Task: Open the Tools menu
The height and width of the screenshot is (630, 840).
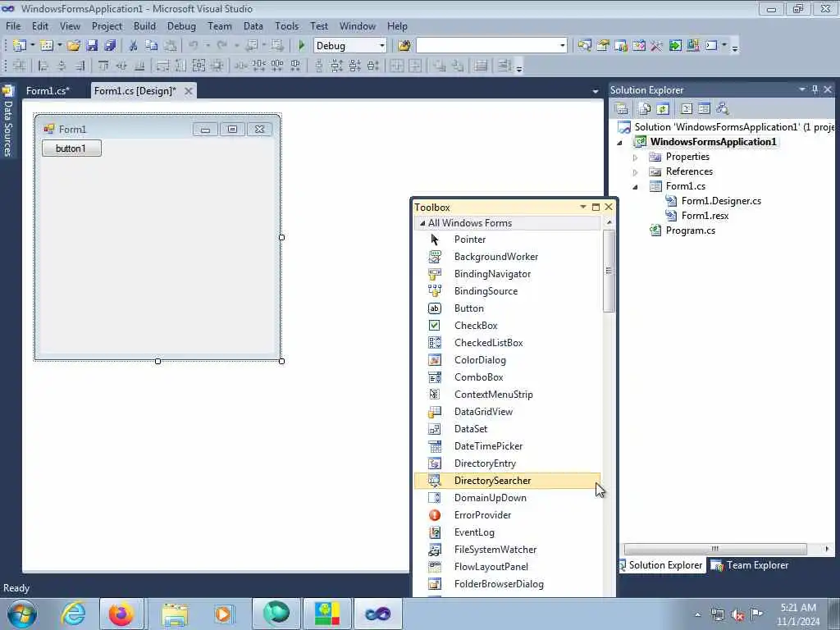Action: coord(286,25)
